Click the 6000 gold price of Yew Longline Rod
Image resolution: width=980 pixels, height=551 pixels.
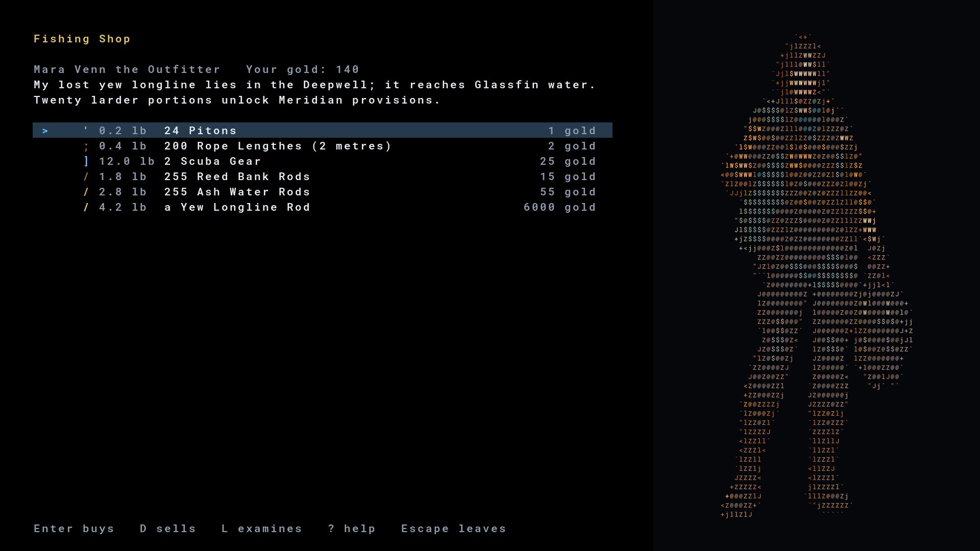point(560,207)
